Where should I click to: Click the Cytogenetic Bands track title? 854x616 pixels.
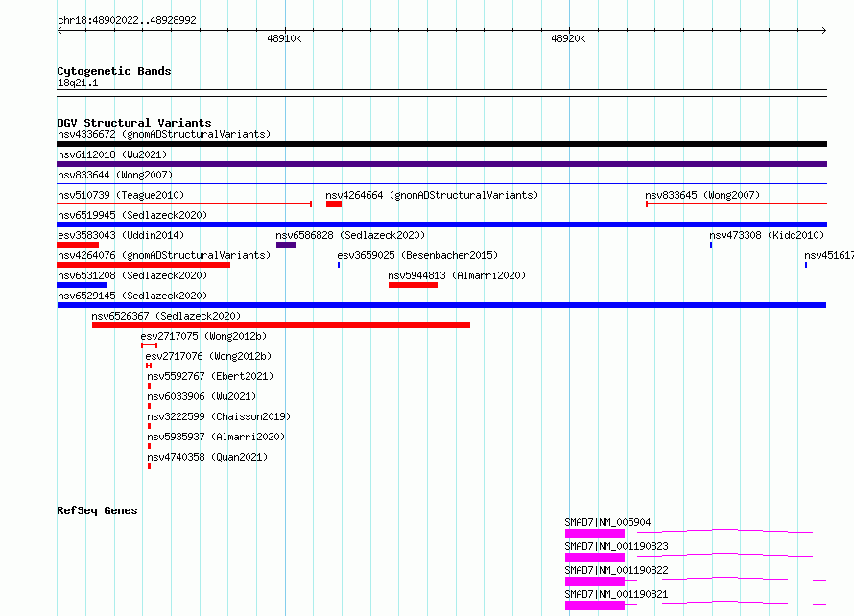[114, 71]
